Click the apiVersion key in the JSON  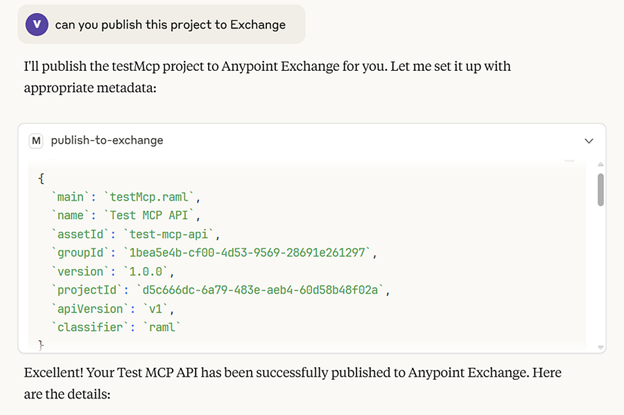[x=86, y=308]
